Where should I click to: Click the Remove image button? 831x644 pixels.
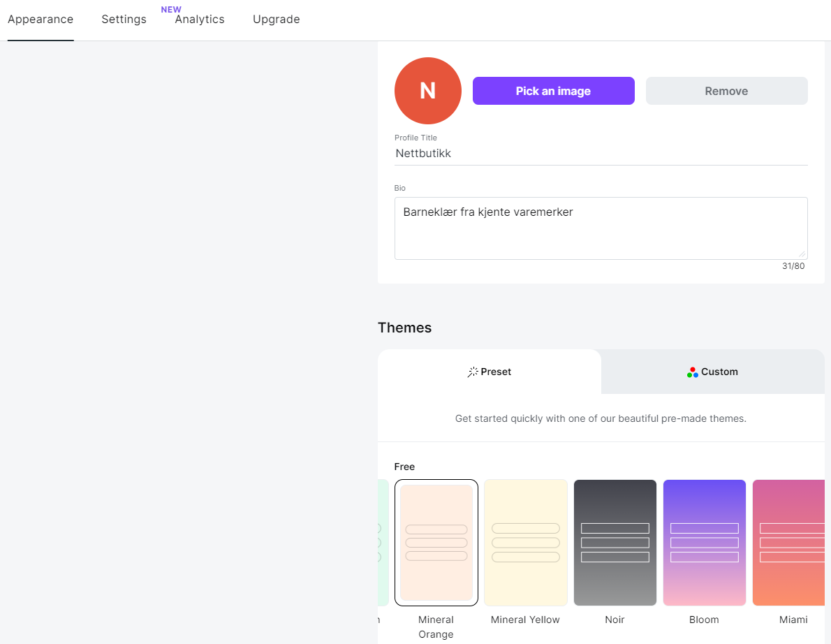pyautogui.click(x=726, y=91)
